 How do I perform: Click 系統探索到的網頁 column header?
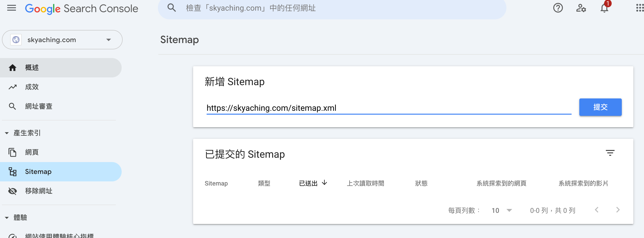[501, 183]
